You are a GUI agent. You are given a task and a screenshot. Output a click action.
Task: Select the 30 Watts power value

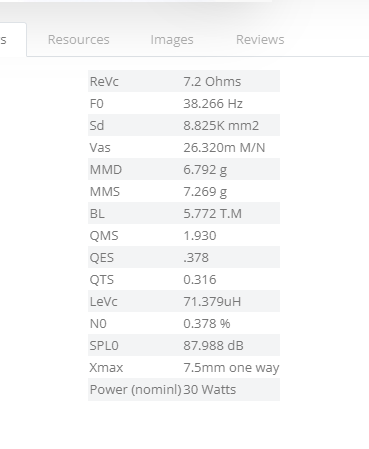pos(210,390)
